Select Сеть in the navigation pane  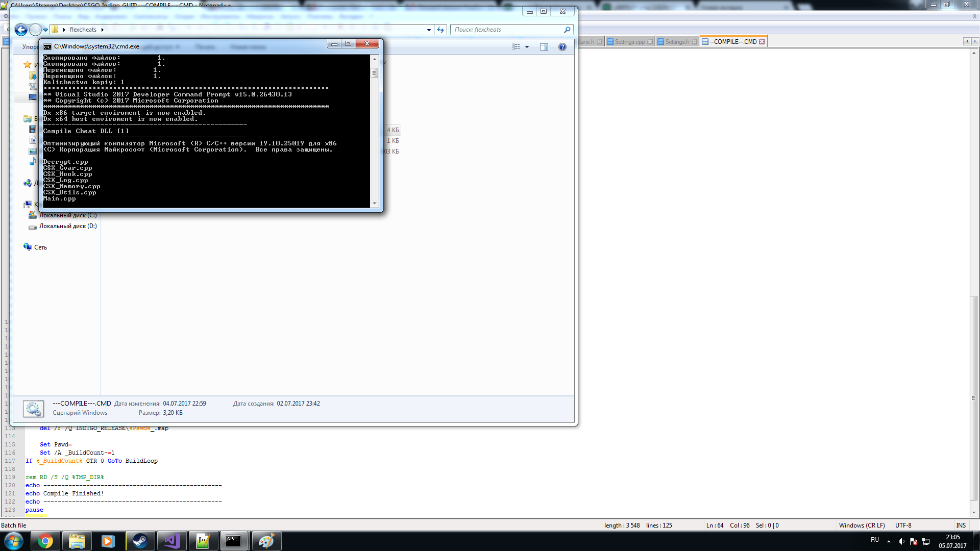40,247
